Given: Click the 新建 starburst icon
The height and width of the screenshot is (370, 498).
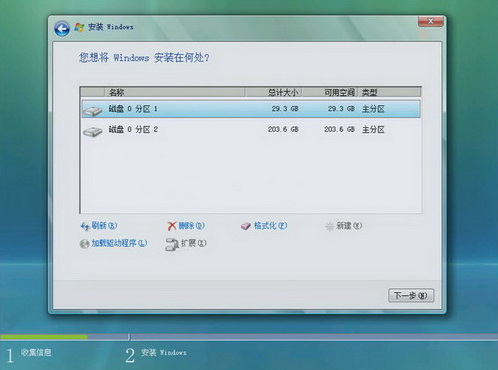Looking at the screenshot, I should (329, 227).
